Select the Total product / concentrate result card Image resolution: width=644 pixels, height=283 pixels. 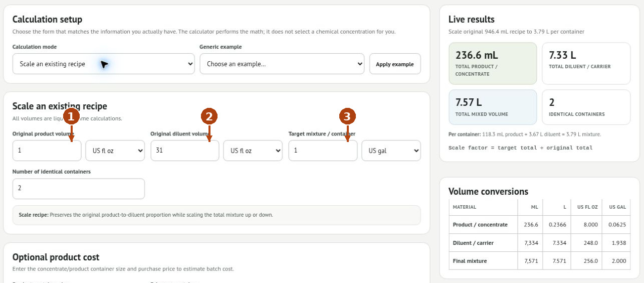point(493,63)
